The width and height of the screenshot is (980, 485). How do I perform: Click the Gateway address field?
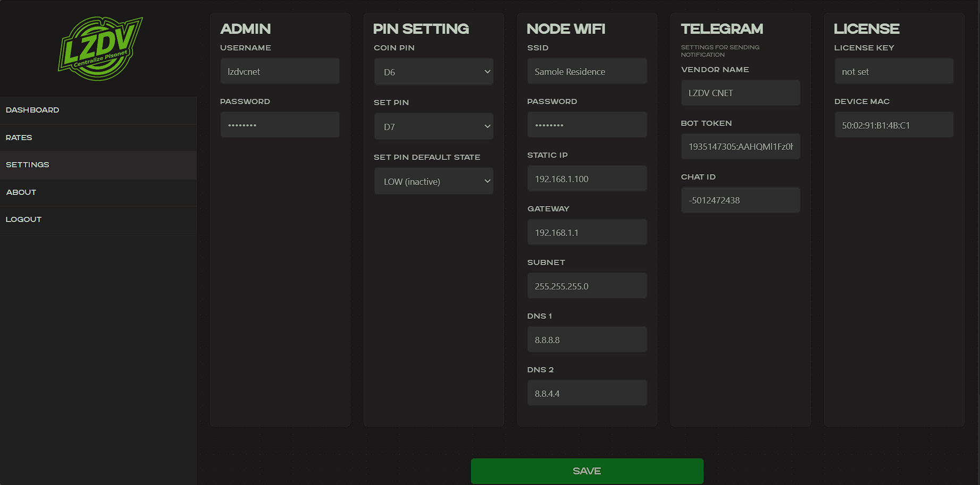coord(587,232)
